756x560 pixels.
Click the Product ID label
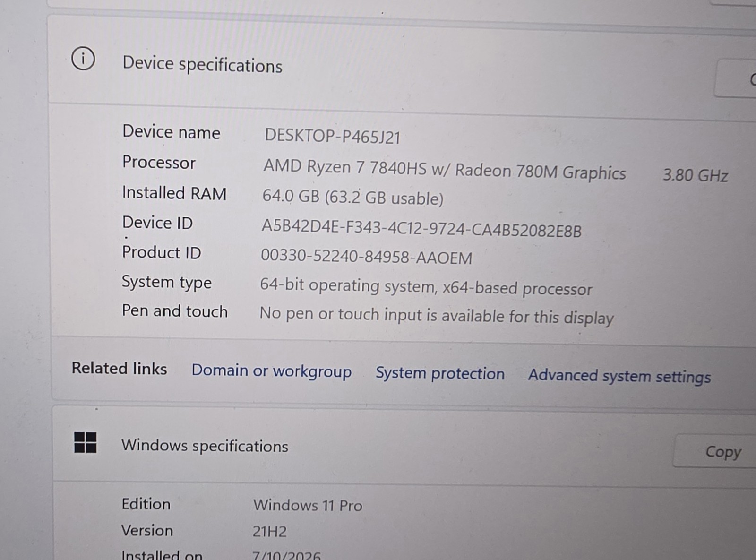[x=162, y=252]
